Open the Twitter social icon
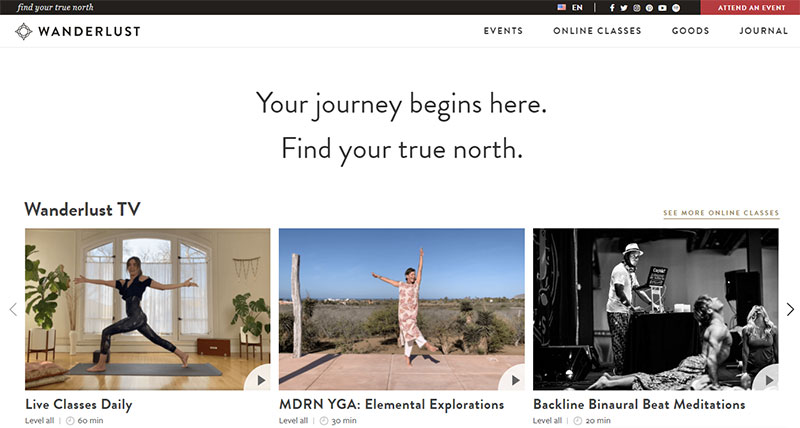This screenshot has height=428, width=800. tap(623, 8)
